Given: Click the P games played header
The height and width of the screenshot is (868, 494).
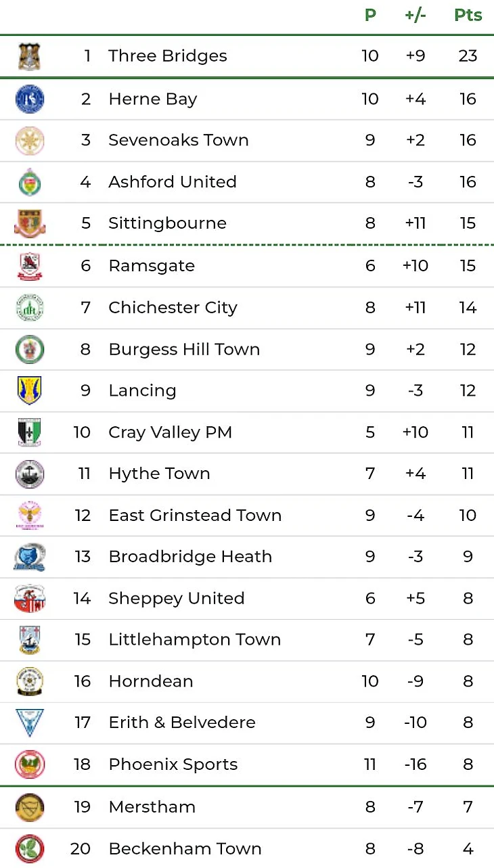Looking at the screenshot, I should point(370,15).
